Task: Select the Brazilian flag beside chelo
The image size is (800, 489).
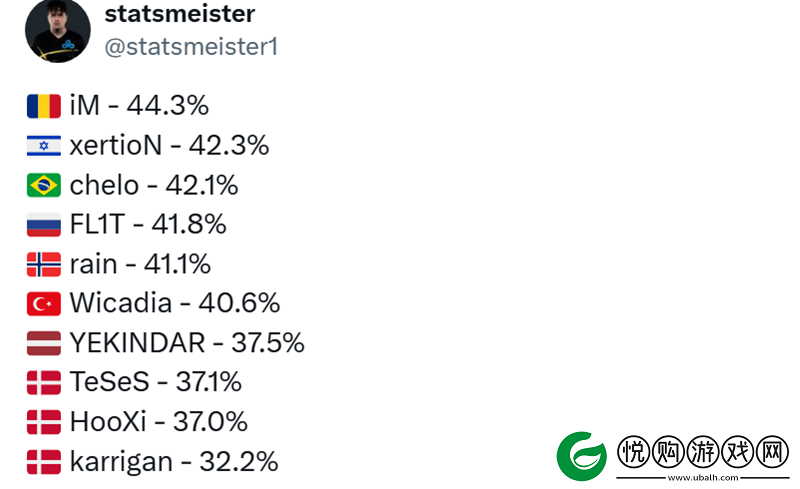Action: pos(44,185)
